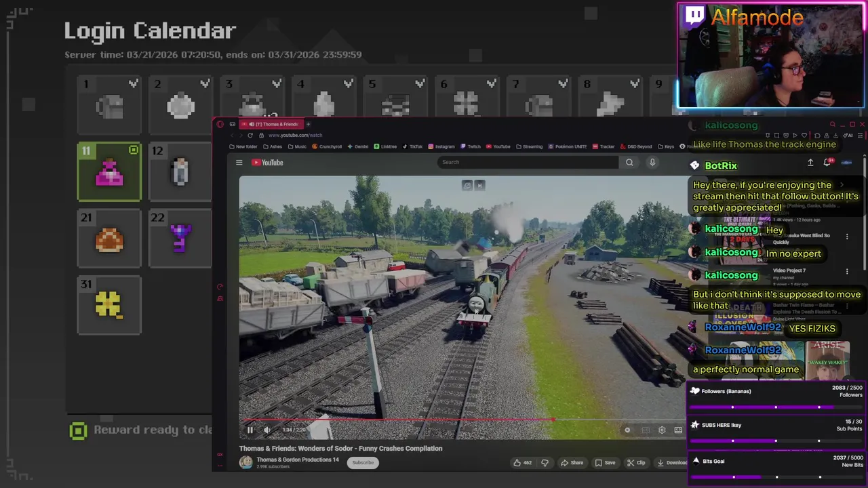
Task: Select Login Calendar day 22 reward
Action: 180,238
